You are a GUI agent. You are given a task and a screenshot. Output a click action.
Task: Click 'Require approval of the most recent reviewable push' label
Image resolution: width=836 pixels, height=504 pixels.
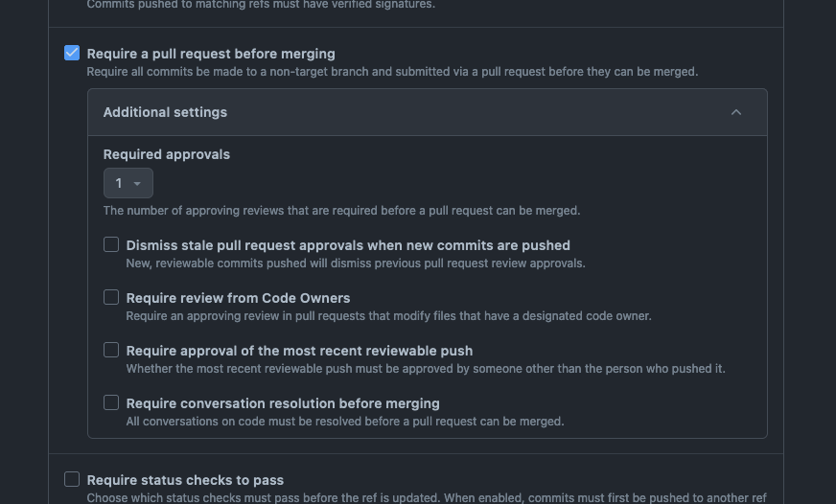click(299, 351)
